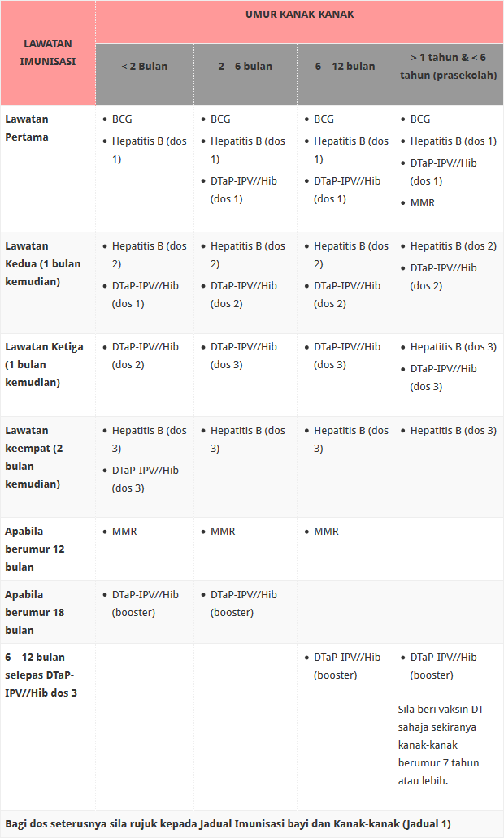Select the 'LAWATAN IMUNISASI' header cell

coord(47,52)
